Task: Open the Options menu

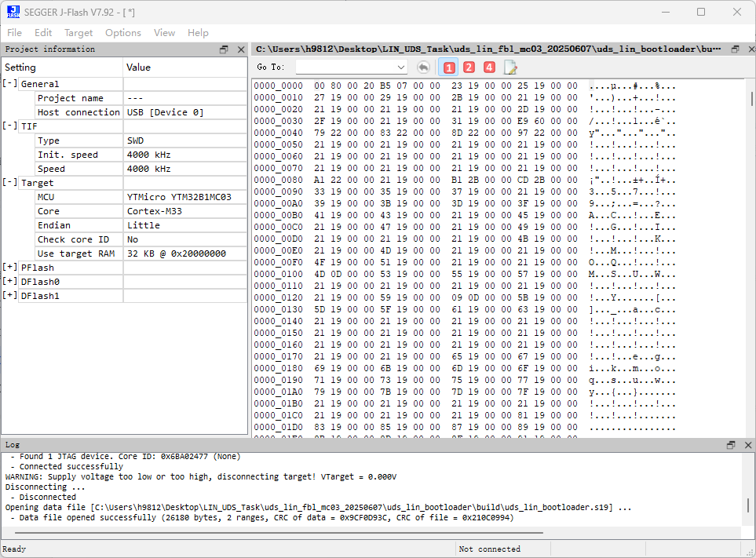Action: [123, 33]
